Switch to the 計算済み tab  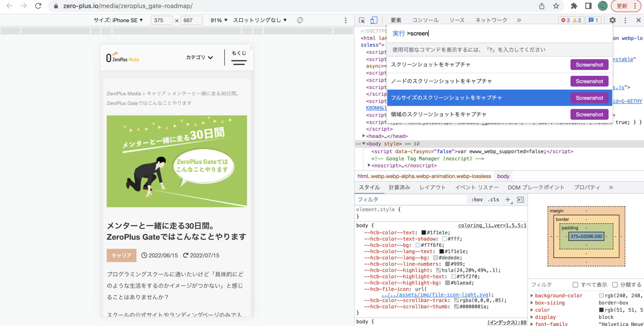(x=399, y=187)
